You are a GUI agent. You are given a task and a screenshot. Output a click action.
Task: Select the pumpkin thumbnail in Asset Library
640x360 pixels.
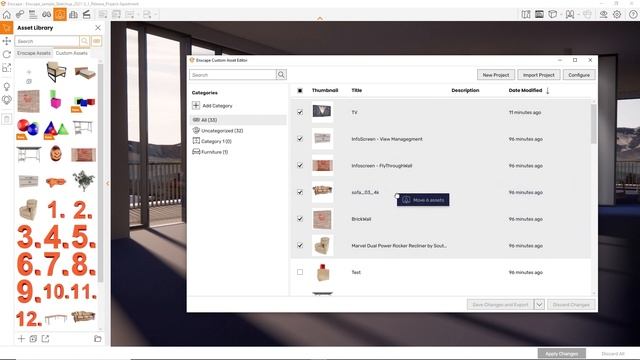[x=56, y=154]
